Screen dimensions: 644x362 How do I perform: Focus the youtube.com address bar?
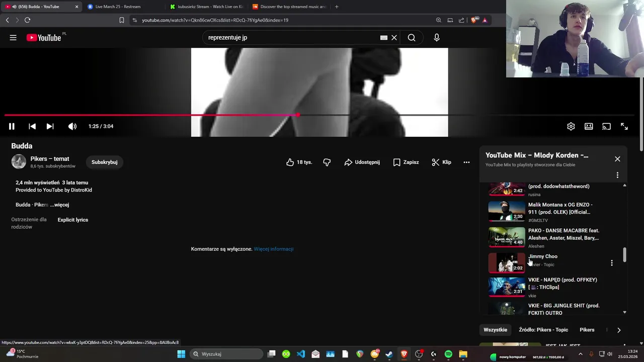(x=282, y=20)
